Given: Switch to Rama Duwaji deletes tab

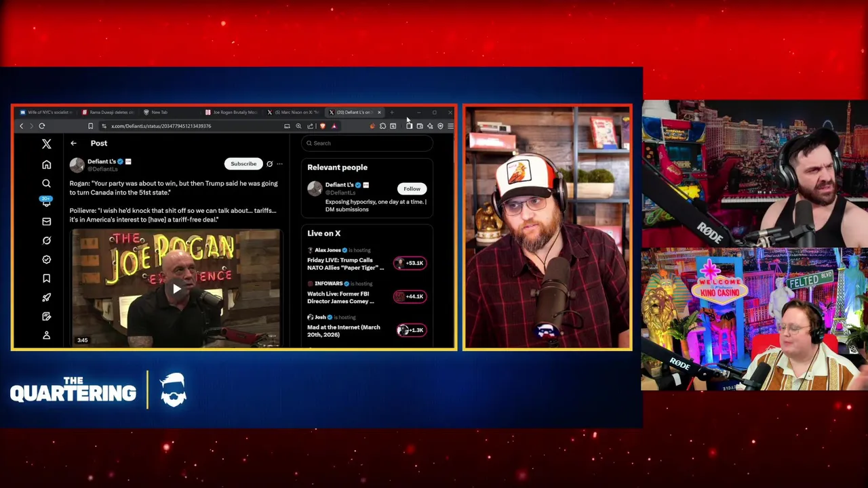Looking at the screenshot, I should point(108,113).
